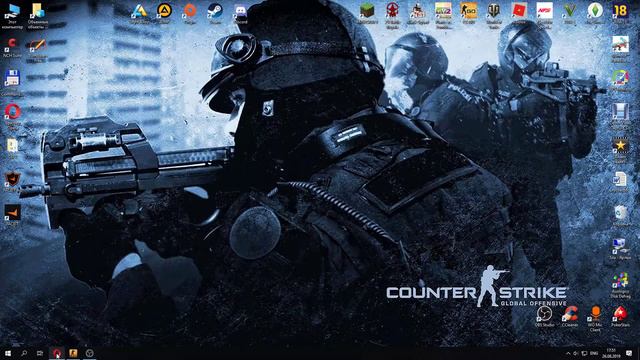Viewport: 640px width, 360px height.
Task: Open the gold star desktop shortcut
Action: [620, 149]
